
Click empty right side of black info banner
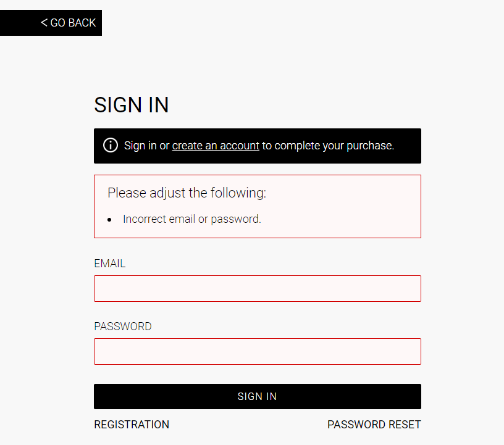pos(408,146)
